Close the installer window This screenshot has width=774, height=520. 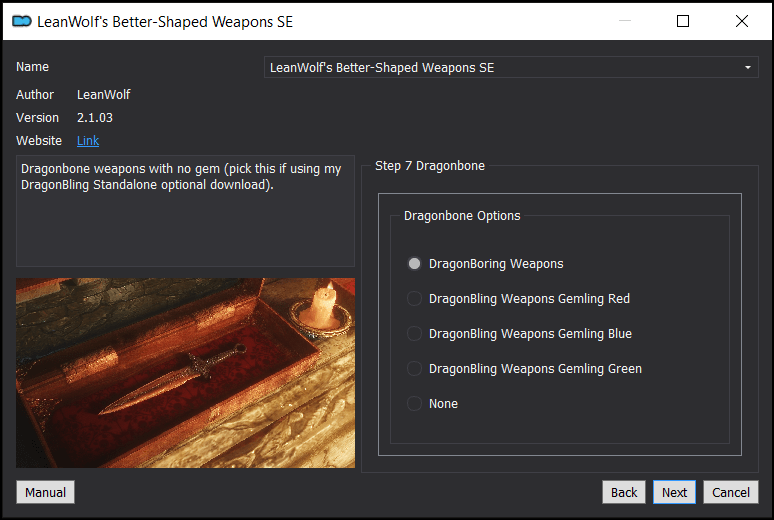tap(741, 21)
